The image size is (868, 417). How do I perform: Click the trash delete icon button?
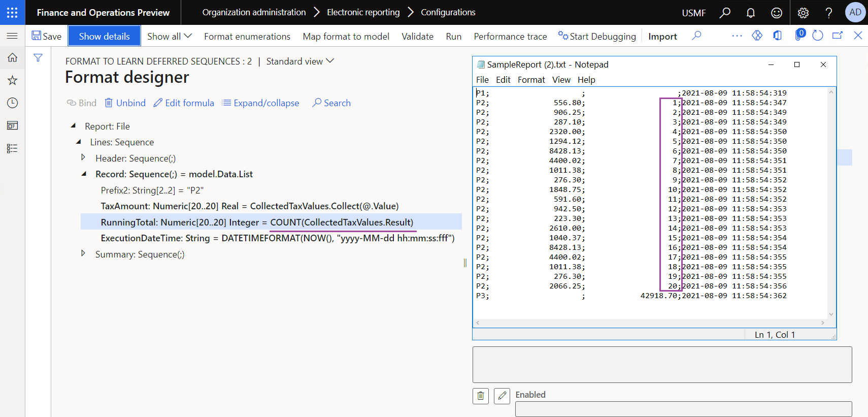[x=480, y=396]
